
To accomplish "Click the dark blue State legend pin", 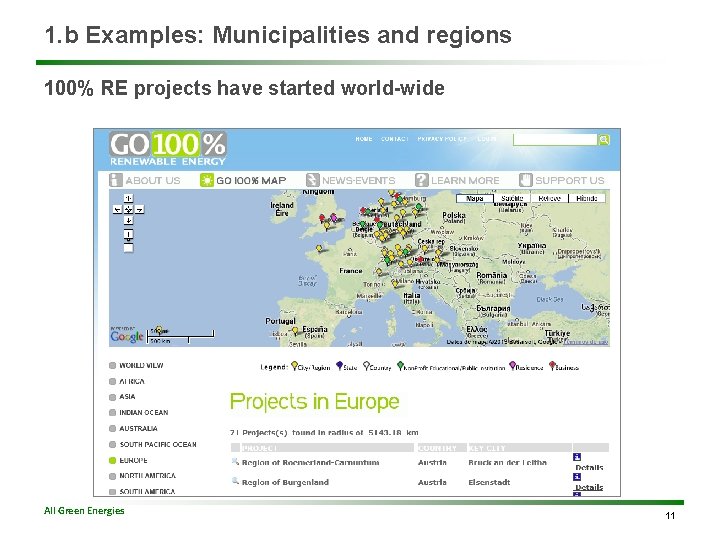I will pos(339,366).
